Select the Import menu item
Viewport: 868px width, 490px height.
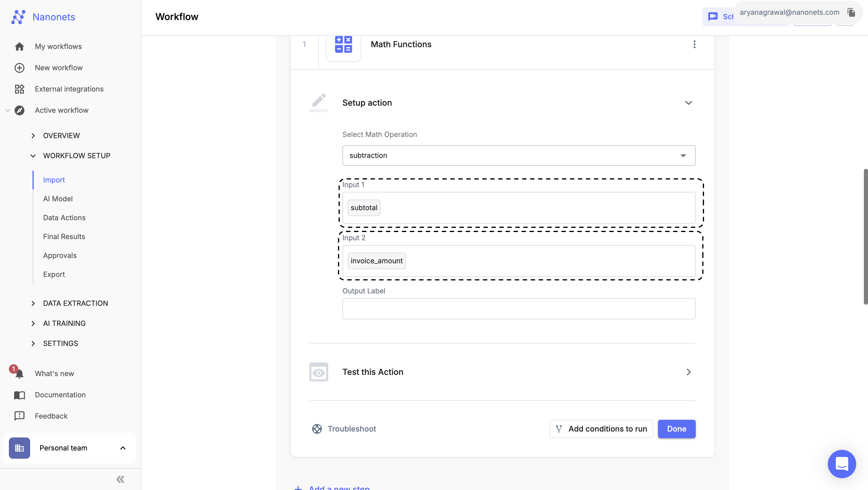(54, 180)
